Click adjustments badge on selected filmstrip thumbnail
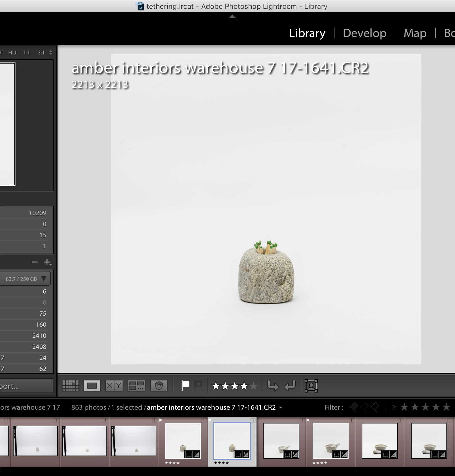The height and width of the screenshot is (476, 455). coord(245,454)
